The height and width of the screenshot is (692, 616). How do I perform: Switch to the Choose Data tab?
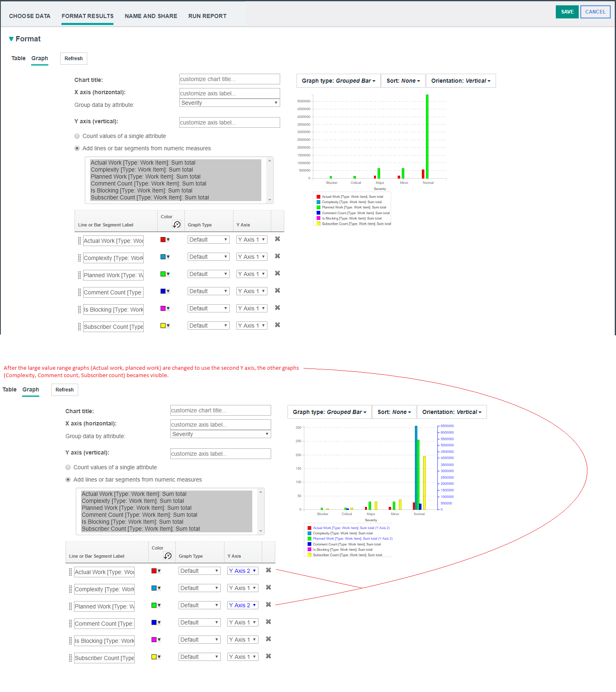(29, 16)
